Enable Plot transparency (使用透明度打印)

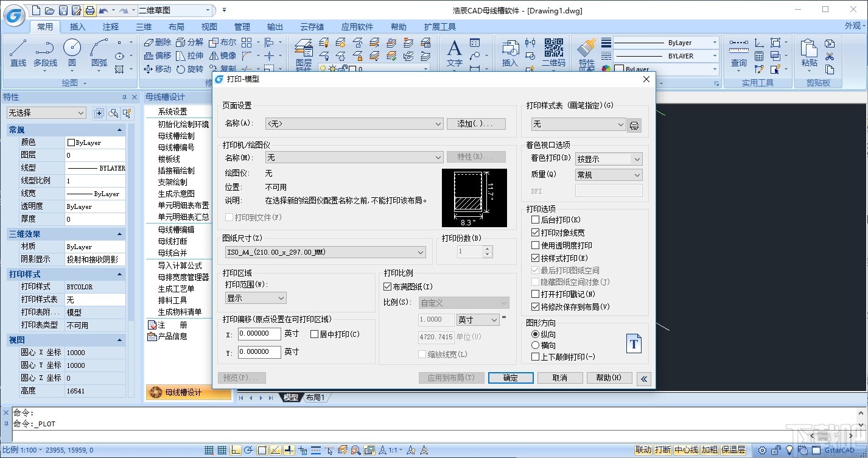pos(536,245)
